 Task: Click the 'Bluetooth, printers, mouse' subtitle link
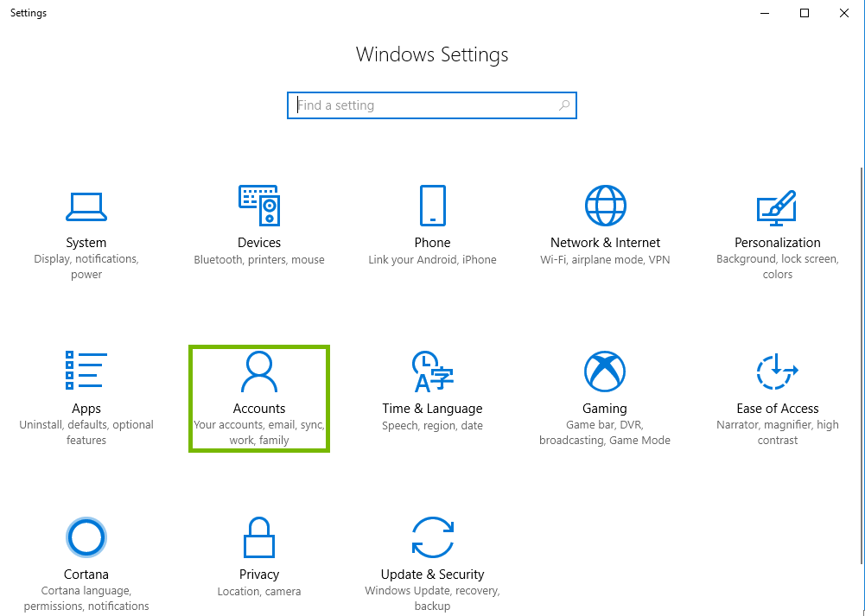(x=258, y=258)
